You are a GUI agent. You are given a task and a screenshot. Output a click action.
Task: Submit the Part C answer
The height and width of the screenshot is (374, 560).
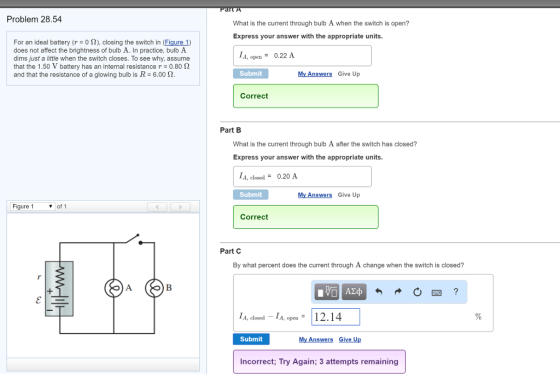click(x=251, y=339)
